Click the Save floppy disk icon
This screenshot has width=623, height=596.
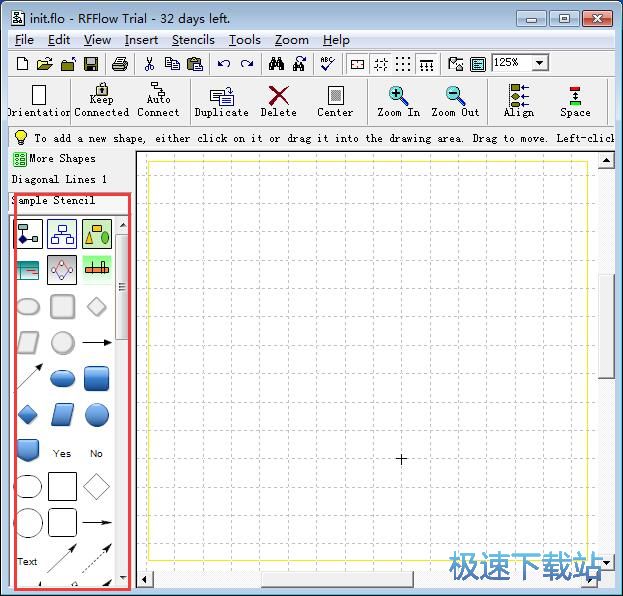pyautogui.click(x=90, y=64)
